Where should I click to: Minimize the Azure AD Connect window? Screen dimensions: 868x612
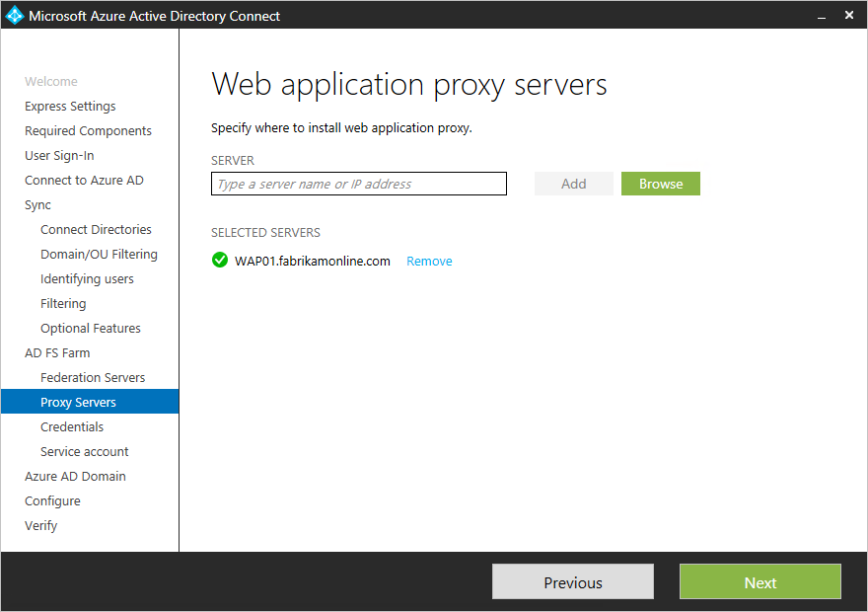pyautogui.click(x=822, y=16)
